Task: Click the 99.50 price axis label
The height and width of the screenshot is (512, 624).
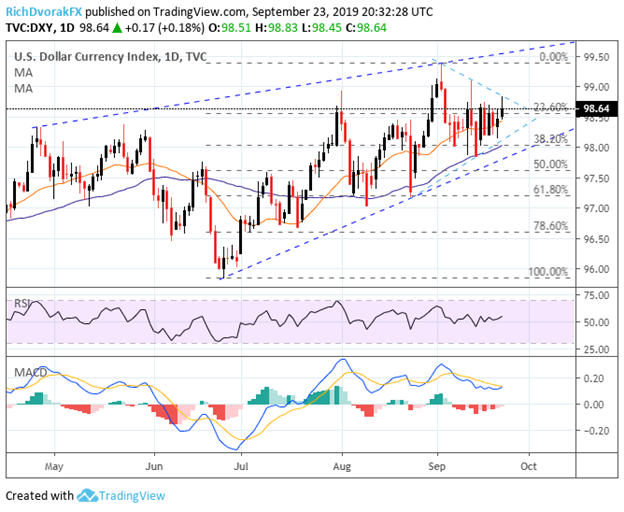Action: [596, 57]
